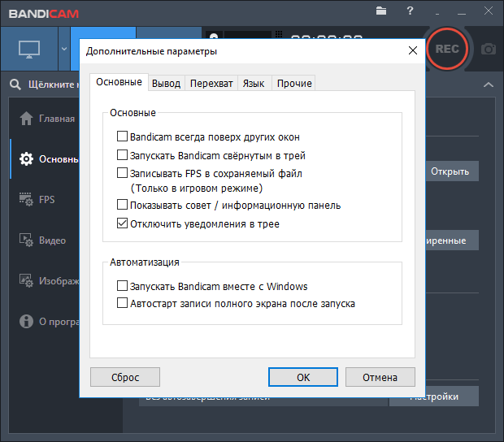
Task: Click the Сброс reset button
Action: (x=125, y=377)
